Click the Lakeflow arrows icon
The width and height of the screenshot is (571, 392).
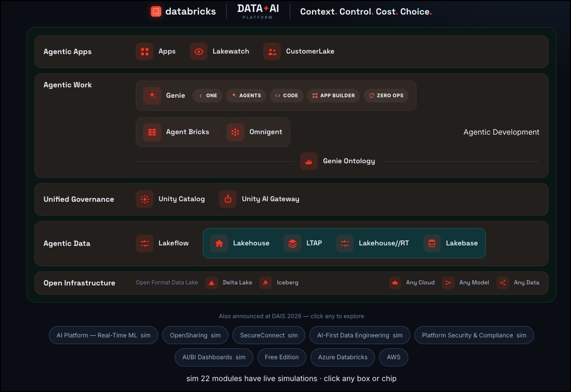(x=145, y=243)
